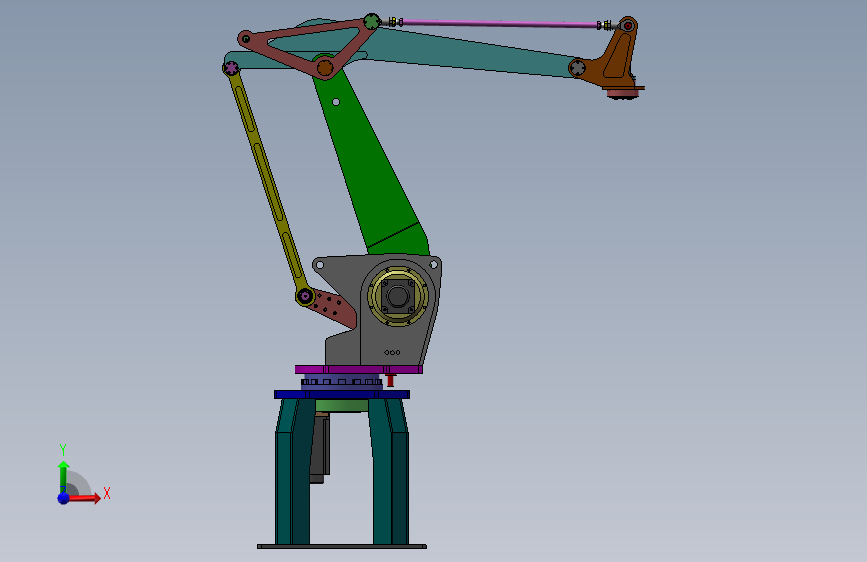Select the dark motor hanging beneath the blue plate
This screenshot has height=562, width=867.
point(320,448)
